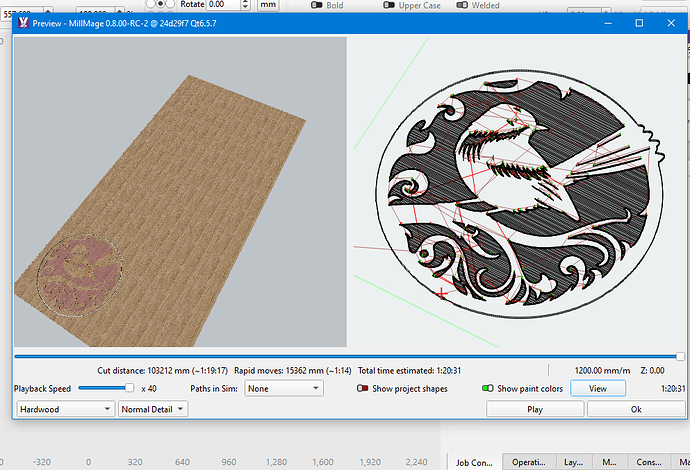Click the preview timeline progress slider
The image size is (690, 470).
348,356
